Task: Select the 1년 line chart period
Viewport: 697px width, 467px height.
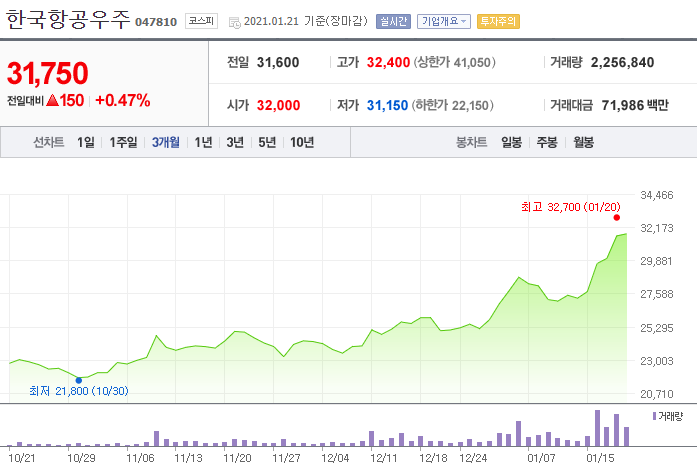Action: (x=203, y=142)
